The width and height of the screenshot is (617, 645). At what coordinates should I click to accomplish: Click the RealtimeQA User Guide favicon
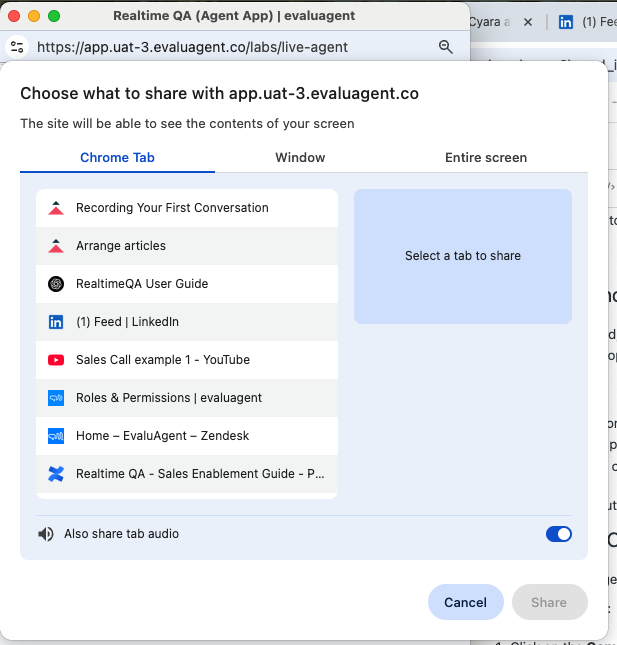(56, 284)
